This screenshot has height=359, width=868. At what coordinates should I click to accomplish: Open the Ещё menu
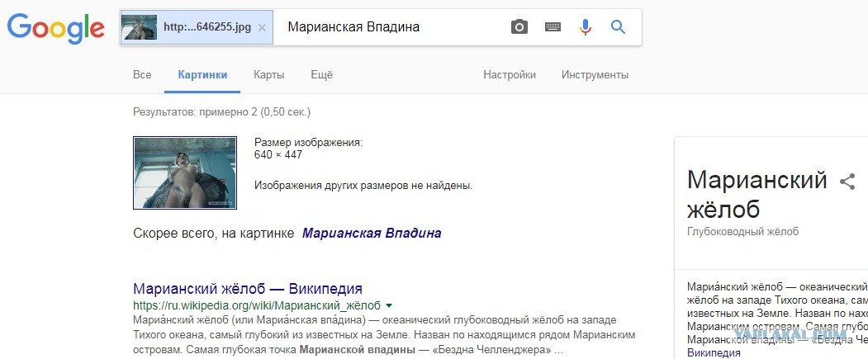click(x=321, y=74)
